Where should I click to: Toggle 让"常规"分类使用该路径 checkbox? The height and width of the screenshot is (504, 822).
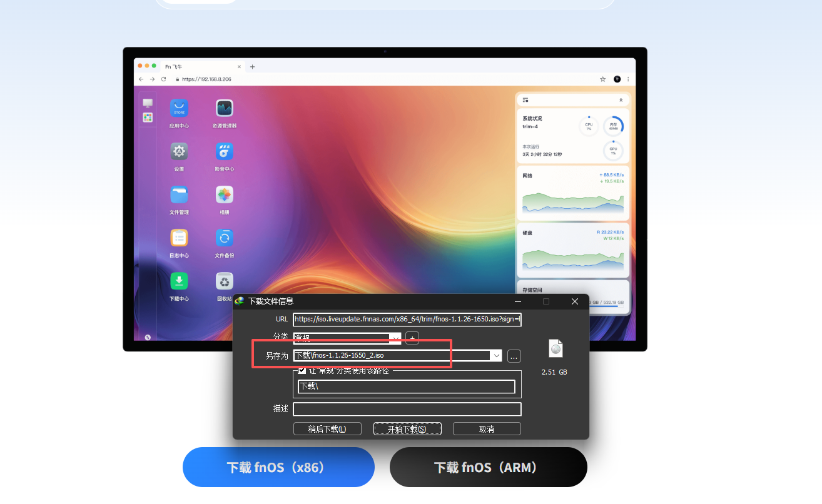pyautogui.click(x=302, y=370)
